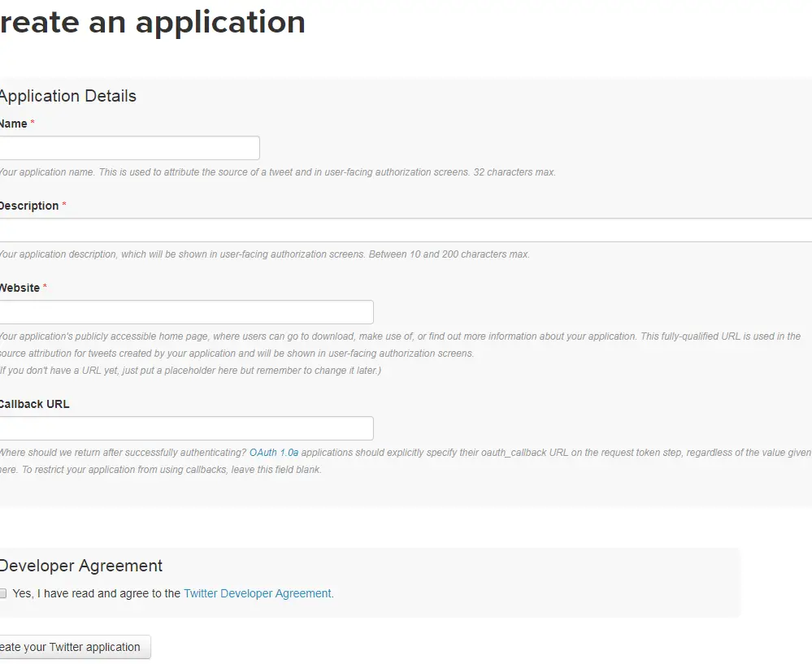812x664 pixels.
Task: Click the 'Create an application' page title
Action: tap(153, 22)
